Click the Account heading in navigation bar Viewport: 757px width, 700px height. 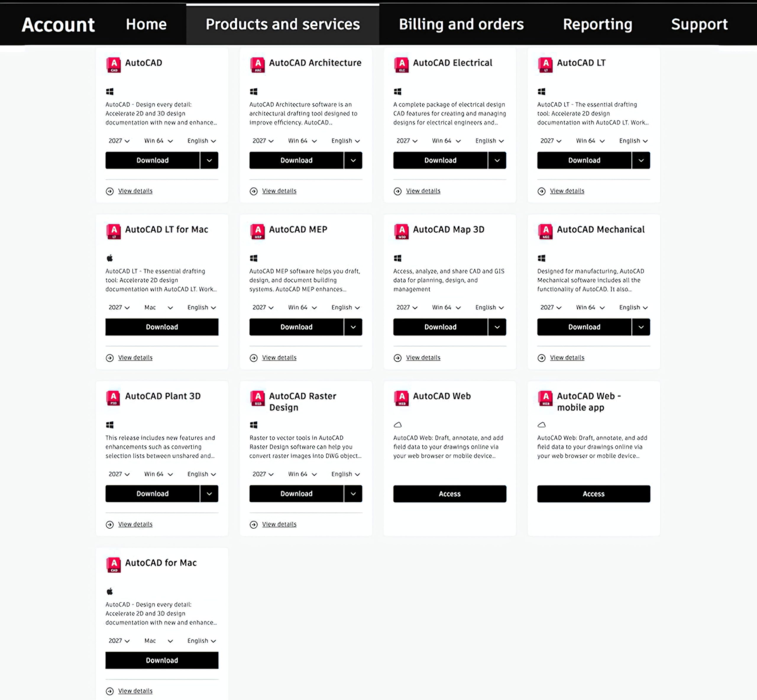[58, 25]
